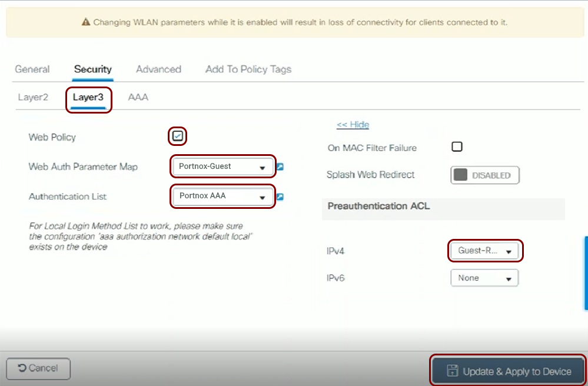588x386 pixels.
Task: Enable the On MAC Filter Failure checkbox
Action: click(457, 147)
